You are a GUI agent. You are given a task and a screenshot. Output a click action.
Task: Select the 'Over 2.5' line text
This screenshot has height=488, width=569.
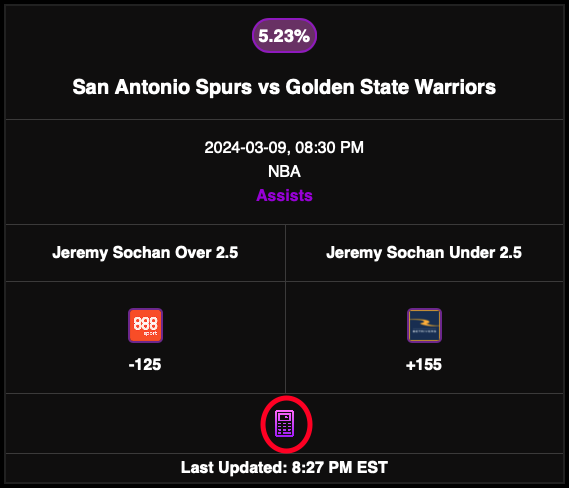(x=206, y=252)
